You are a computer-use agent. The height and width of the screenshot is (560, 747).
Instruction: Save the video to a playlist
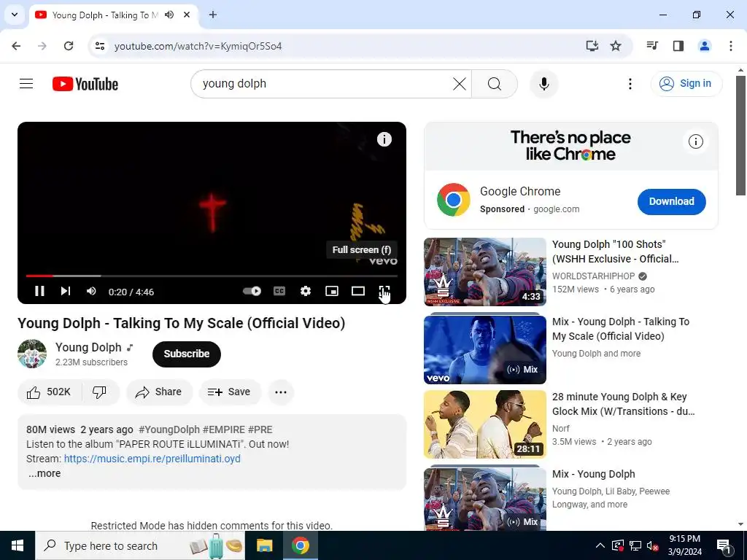coord(230,392)
